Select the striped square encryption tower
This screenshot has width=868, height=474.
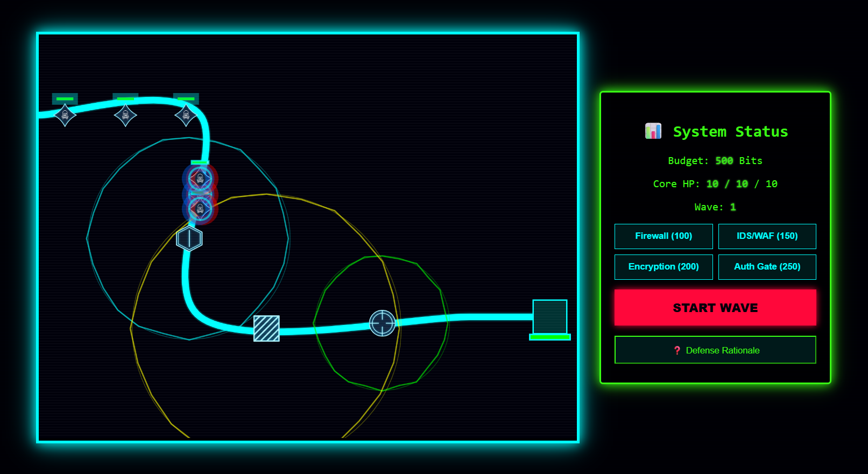click(266, 328)
